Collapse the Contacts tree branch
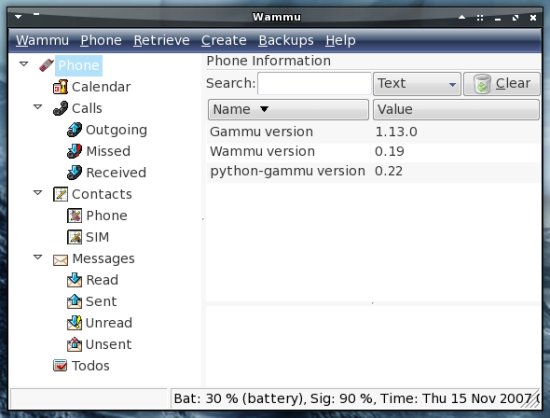Viewport: 550px width, 418px height. 38,193
